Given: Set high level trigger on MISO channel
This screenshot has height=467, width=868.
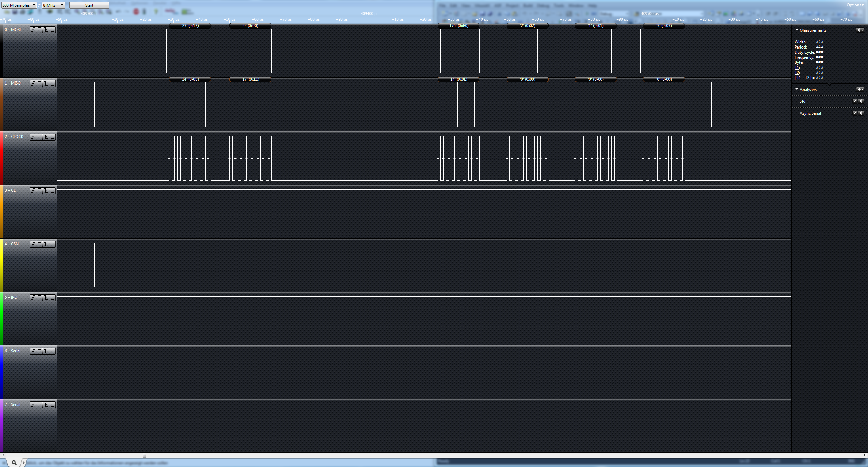Looking at the screenshot, I should (39, 83).
